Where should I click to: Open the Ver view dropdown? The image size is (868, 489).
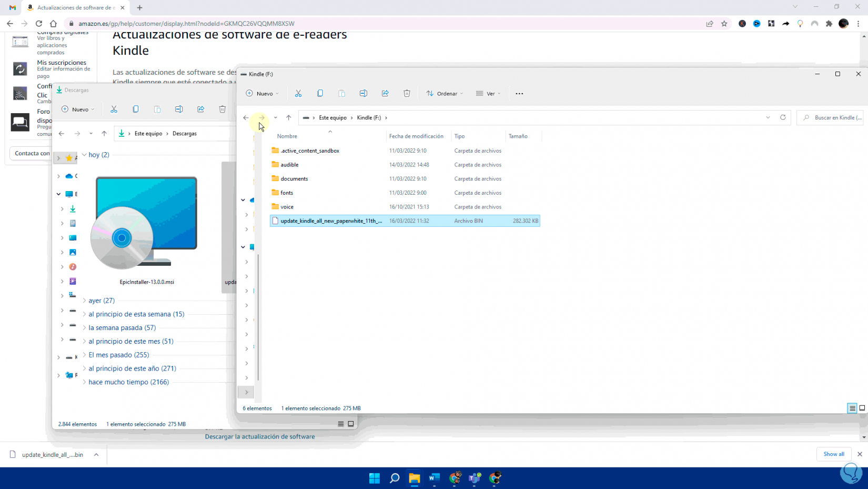(488, 94)
